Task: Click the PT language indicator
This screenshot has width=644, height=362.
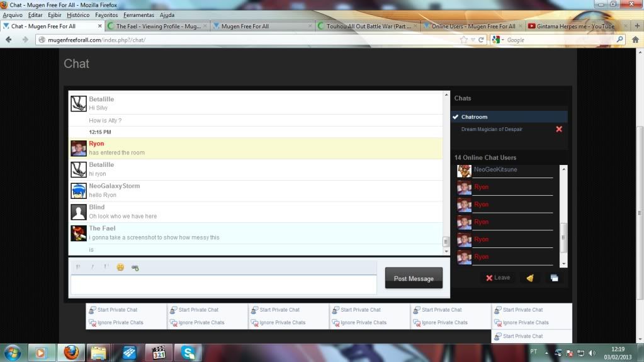Action: 533,352
